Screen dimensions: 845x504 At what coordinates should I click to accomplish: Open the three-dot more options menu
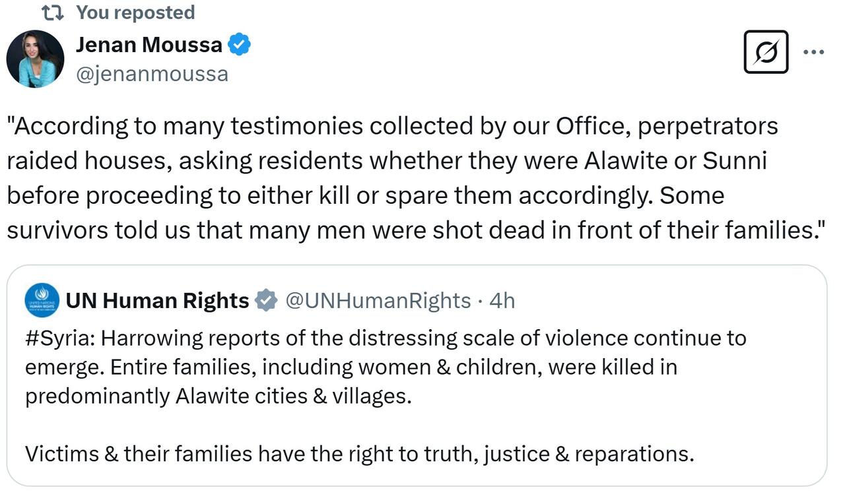coord(813,52)
